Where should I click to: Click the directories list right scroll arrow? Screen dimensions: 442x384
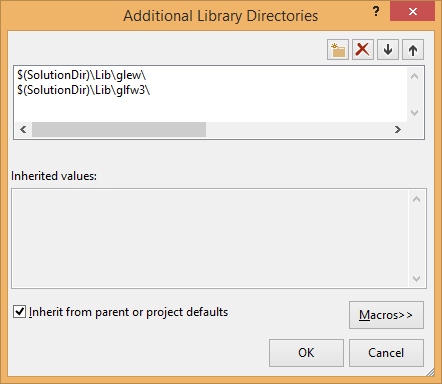(x=398, y=129)
